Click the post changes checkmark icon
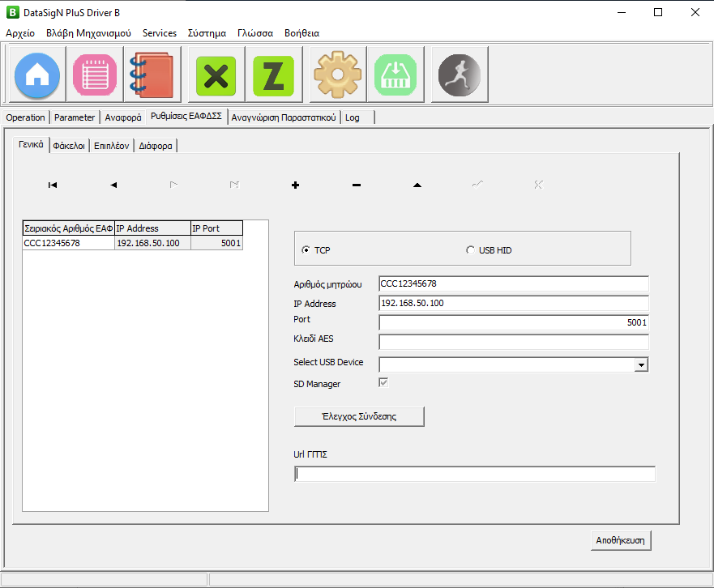Viewport: 714px width, 588px height. coord(477,185)
